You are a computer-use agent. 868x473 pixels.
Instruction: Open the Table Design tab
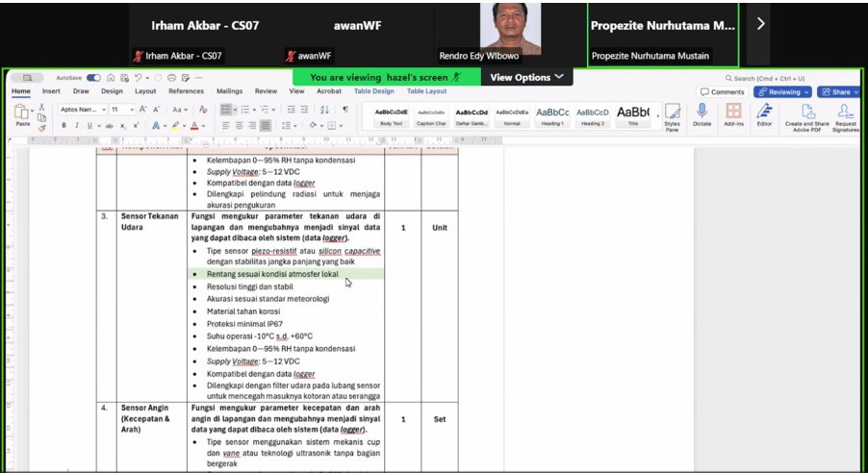374,91
